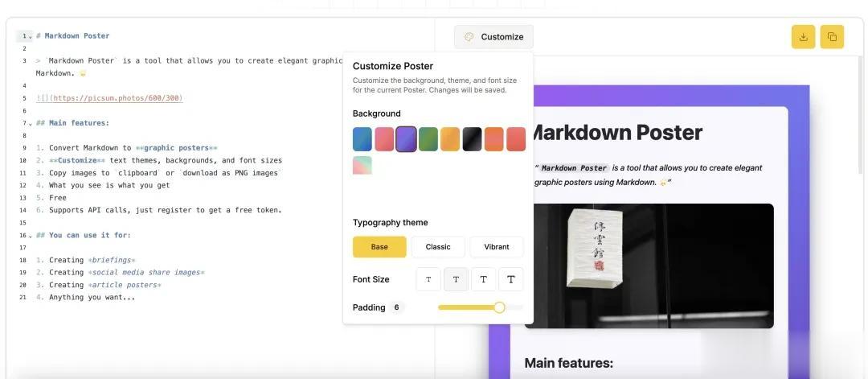This screenshot has height=379, width=868.
Task: Select the black background swatch
Action: pos(473,139)
